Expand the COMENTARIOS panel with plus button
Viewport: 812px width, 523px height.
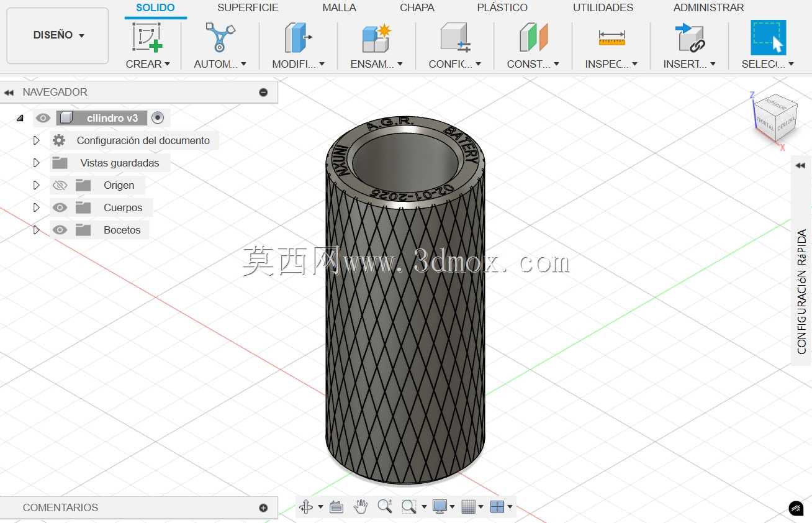point(263,507)
